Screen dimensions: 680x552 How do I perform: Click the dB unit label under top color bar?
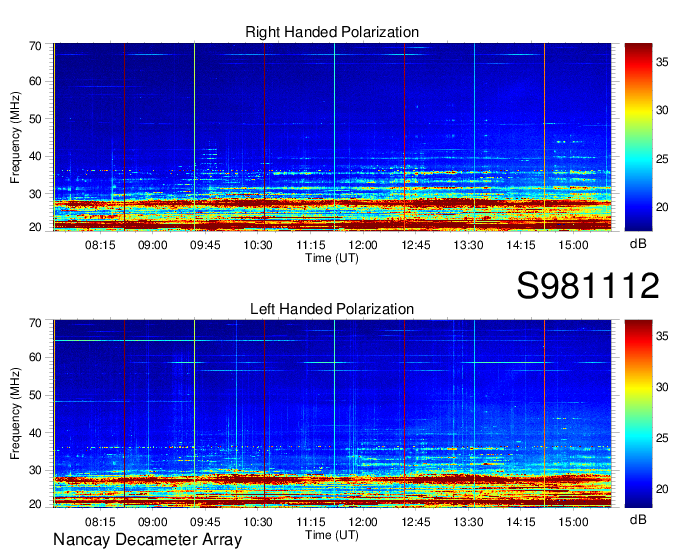(x=638, y=244)
